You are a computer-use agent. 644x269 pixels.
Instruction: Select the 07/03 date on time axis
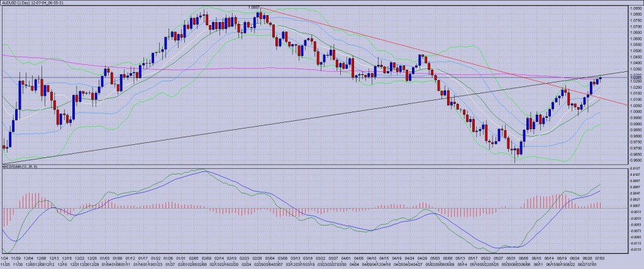599,257
